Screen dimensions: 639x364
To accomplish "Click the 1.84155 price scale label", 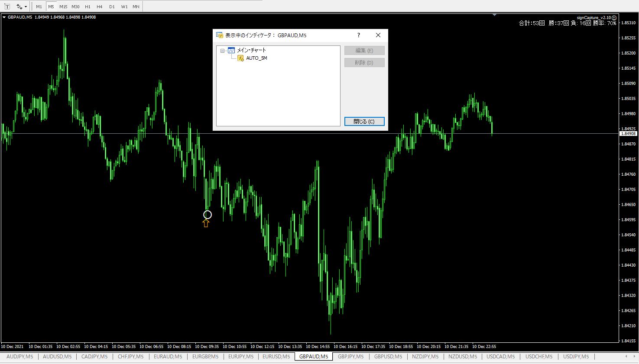I will (x=628, y=341).
